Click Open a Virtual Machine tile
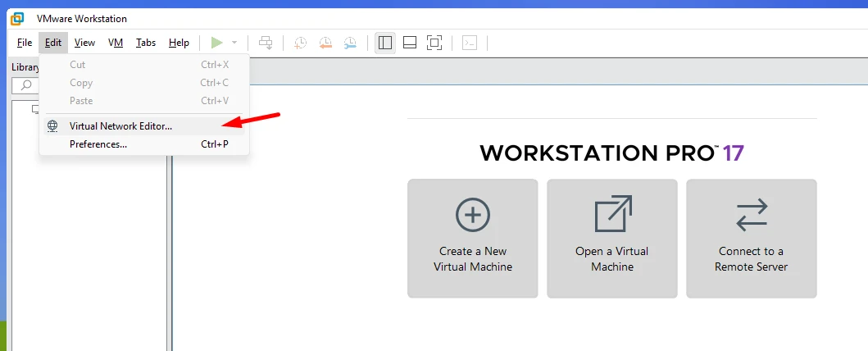 [612, 239]
